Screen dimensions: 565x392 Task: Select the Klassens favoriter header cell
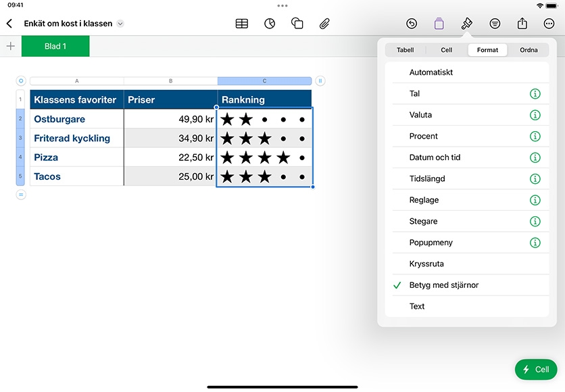click(77, 99)
